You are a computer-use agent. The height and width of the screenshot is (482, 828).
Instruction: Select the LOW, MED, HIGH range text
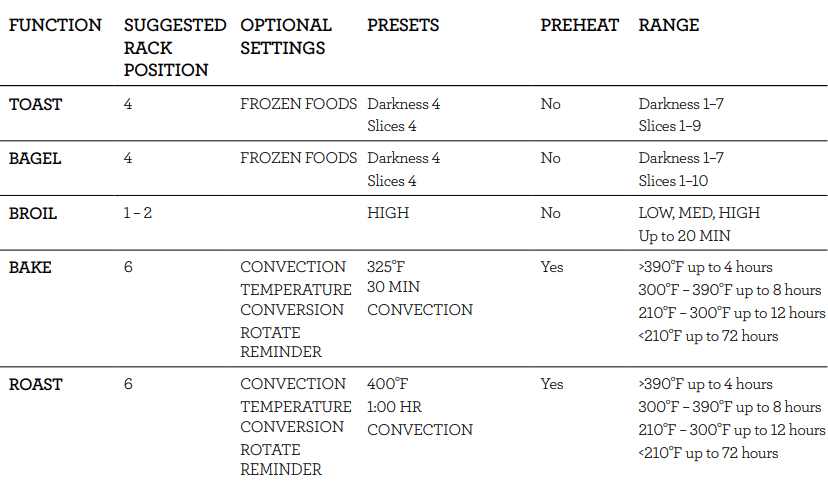coord(699,213)
